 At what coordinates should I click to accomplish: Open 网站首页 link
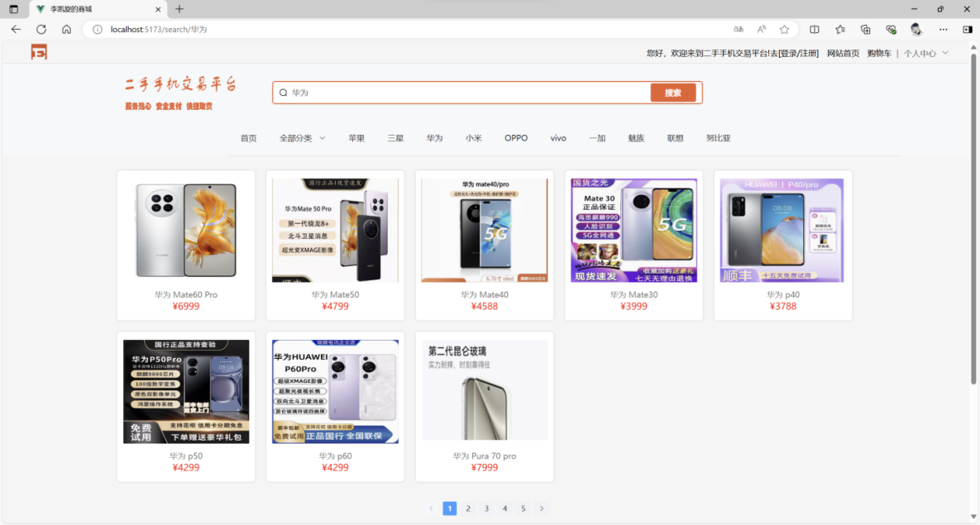click(x=843, y=53)
